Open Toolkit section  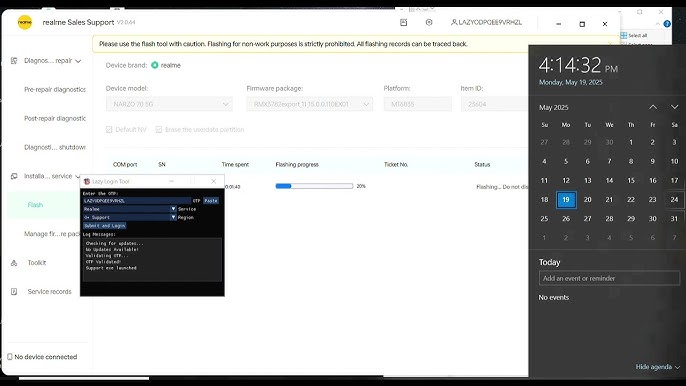(x=37, y=263)
